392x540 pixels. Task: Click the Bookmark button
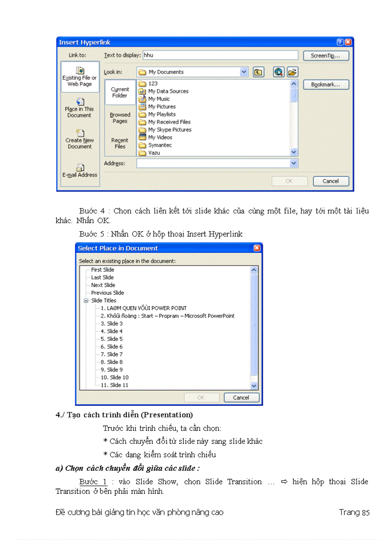(x=325, y=84)
